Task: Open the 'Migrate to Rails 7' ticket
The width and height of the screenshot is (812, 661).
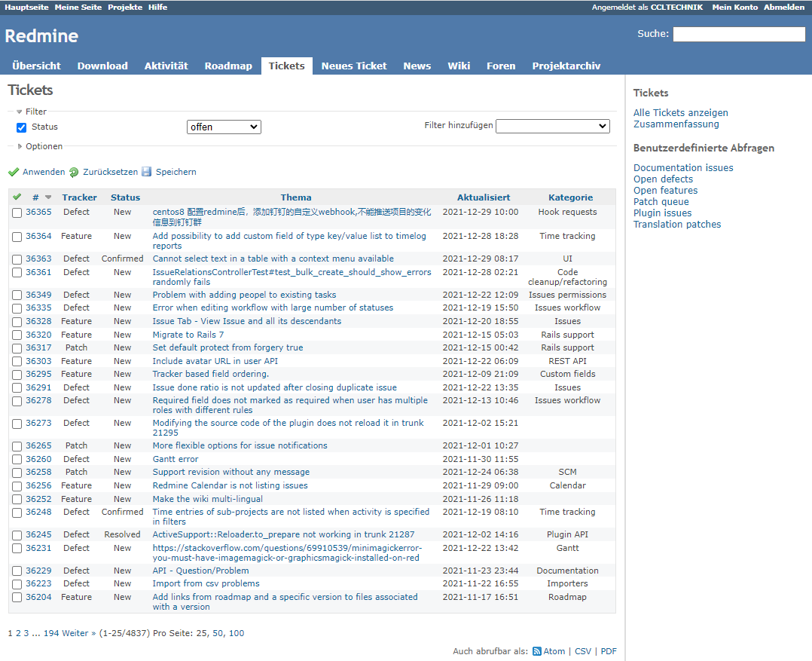Action: [x=188, y=335]
